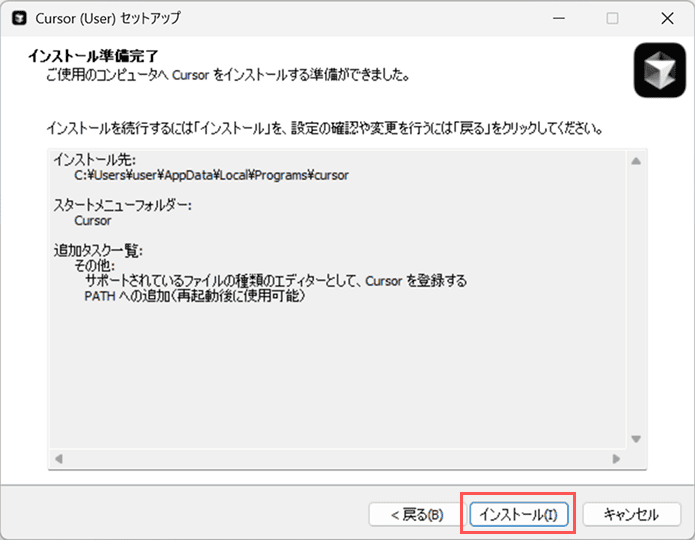Click the scroll left arrow of the summary box
Viewport: 695px width, 540px height.
tap(59, 458)
